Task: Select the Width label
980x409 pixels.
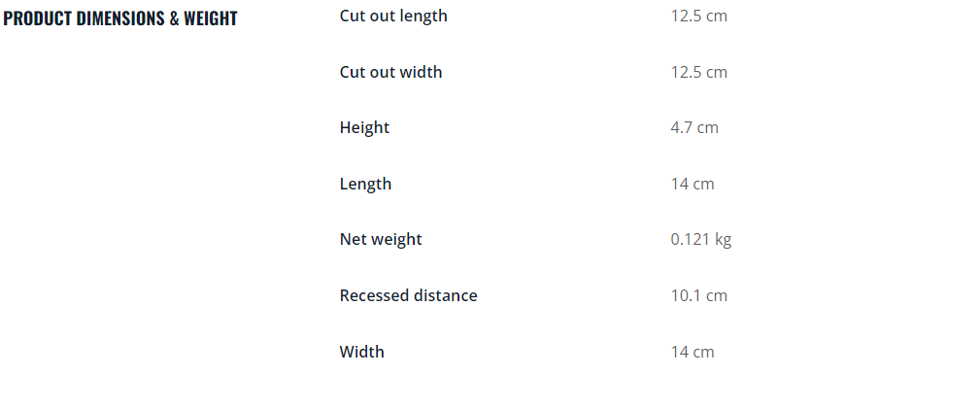Action: coord(362,352)
